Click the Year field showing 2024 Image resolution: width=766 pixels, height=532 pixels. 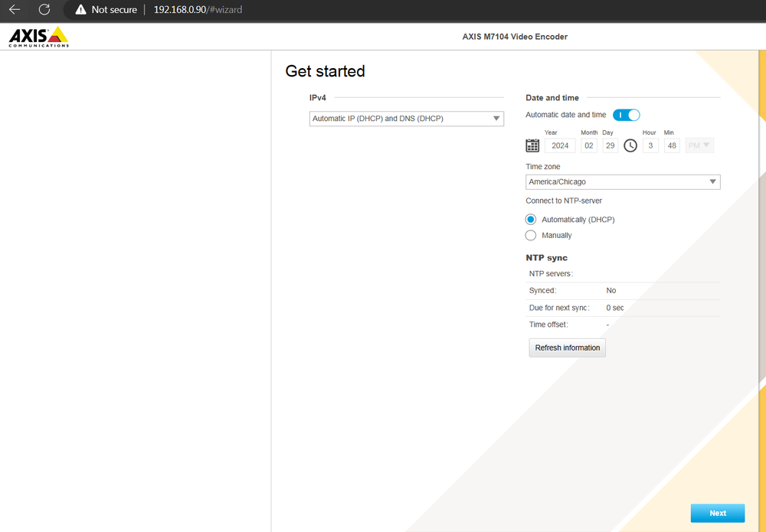[560, 145]
